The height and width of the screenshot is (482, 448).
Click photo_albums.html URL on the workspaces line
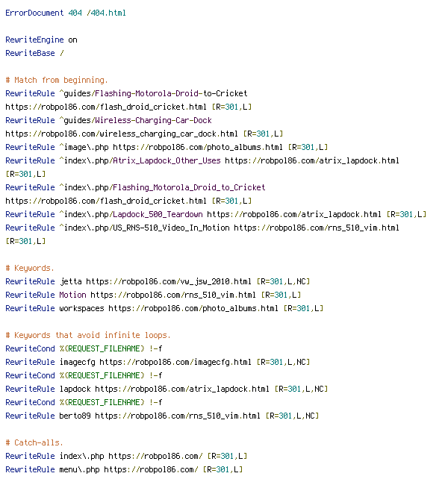(193, 308)
